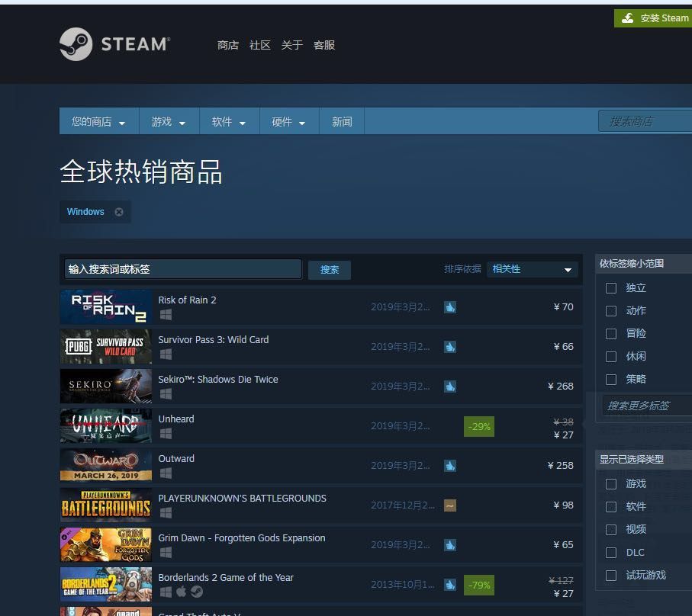Click the 搜索 search button
This screenshot has height=616, width=692.
coord(330,269)
